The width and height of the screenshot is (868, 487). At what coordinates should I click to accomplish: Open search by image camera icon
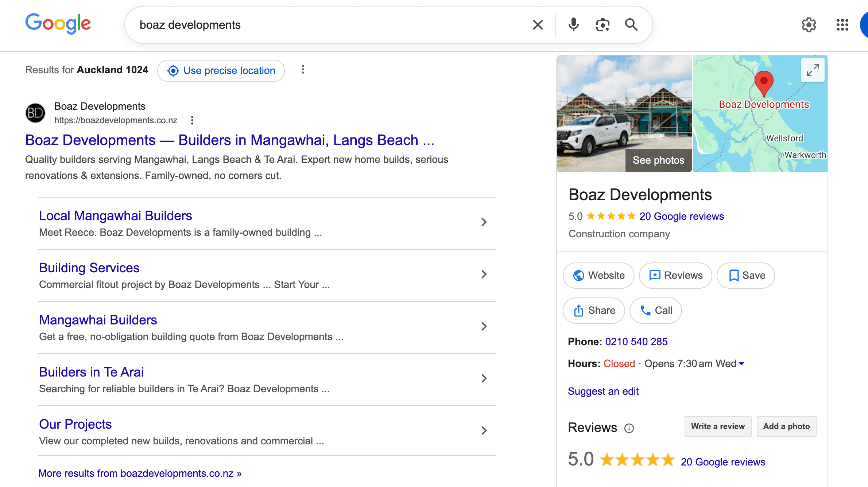[602, 25]
